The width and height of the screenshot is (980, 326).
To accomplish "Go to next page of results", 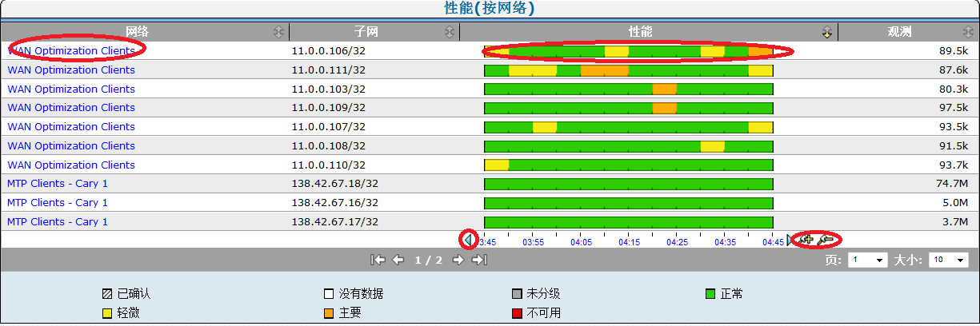I will click(458, 260).
